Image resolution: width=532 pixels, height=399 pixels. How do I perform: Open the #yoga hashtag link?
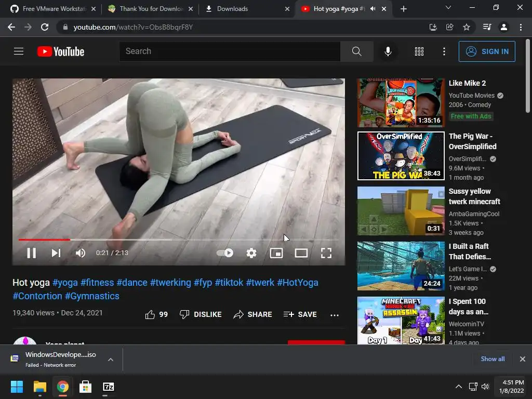[65, 282]
